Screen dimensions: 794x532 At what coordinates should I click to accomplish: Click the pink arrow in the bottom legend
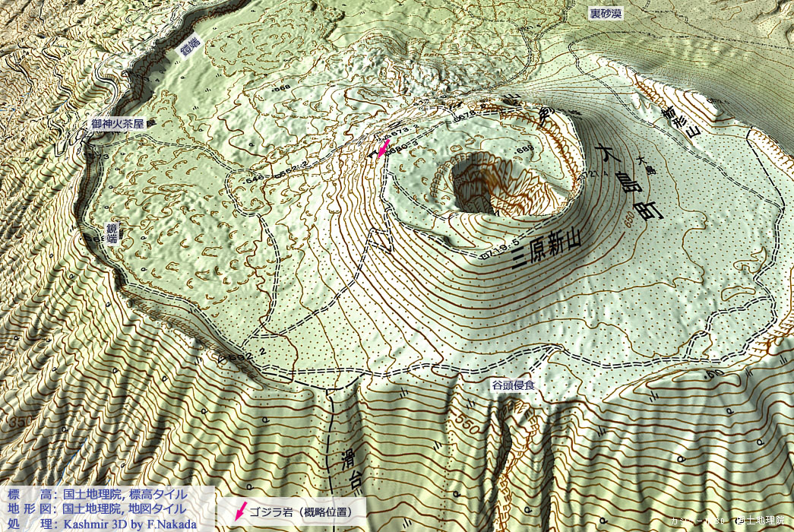[242, 511]
